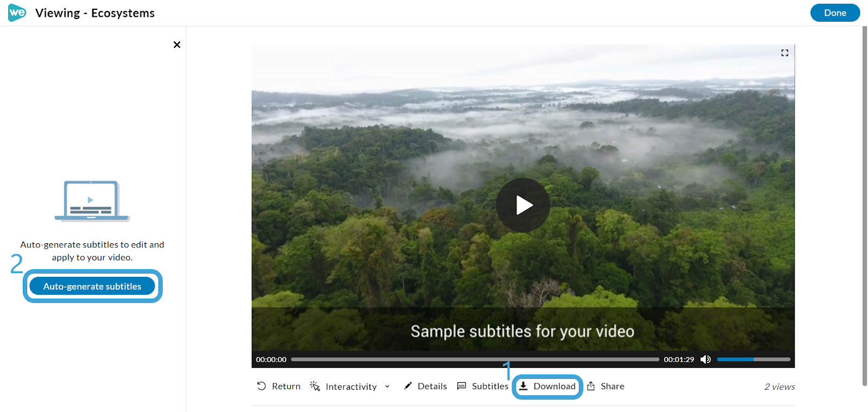This screenshot has height=412, width=868.
Task: Click Auto-generate subtitles button
Action: coord(92,286)
